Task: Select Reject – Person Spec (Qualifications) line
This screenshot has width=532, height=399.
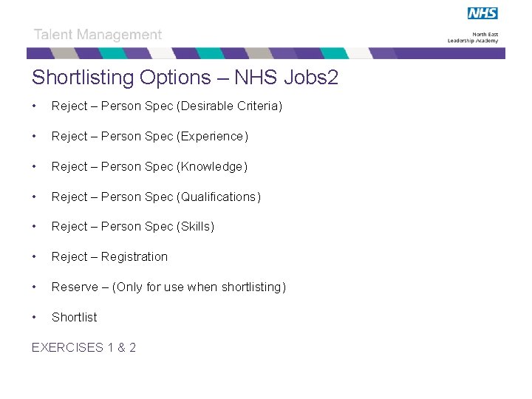Action: point(156,197)
